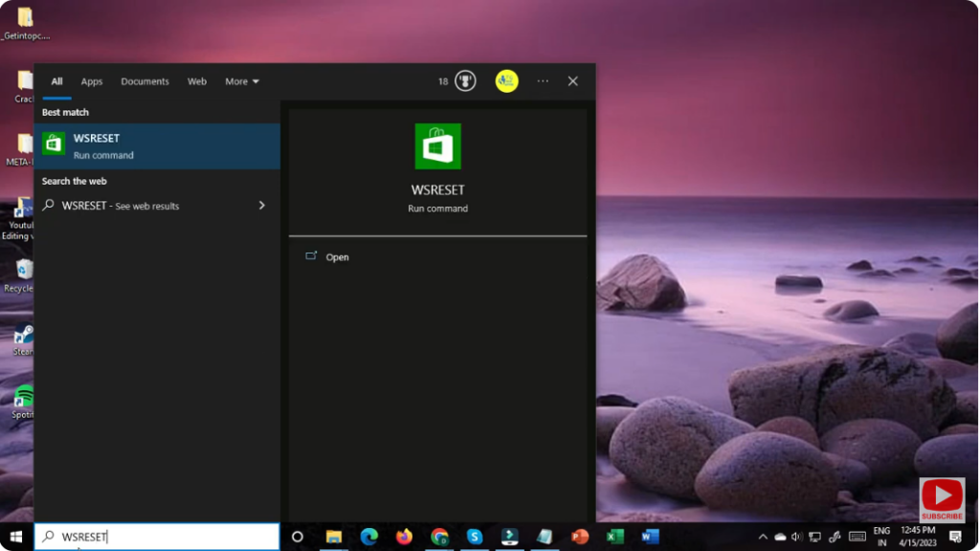This screenshot has height=551, width=980.
Task: Click the WSRESET Store icon in the preview pane
Action: 437,145
